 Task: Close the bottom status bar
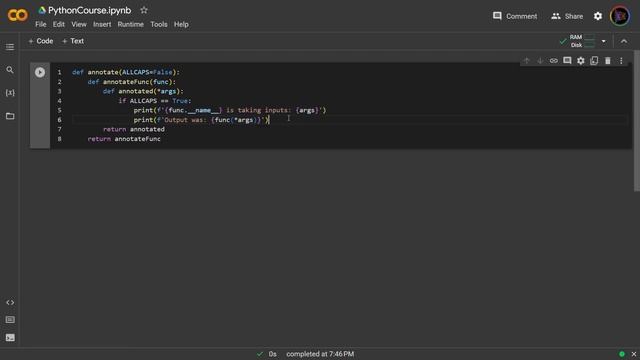(633, 354)
